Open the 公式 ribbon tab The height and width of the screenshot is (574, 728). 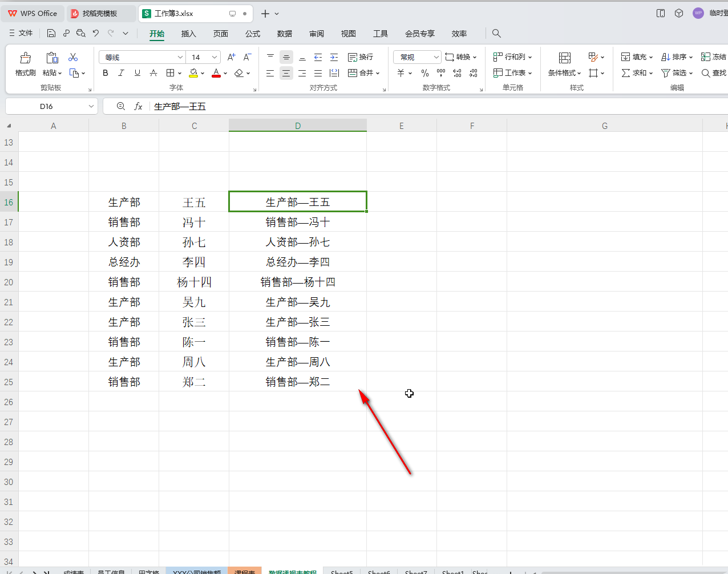(x=253, y=34)
